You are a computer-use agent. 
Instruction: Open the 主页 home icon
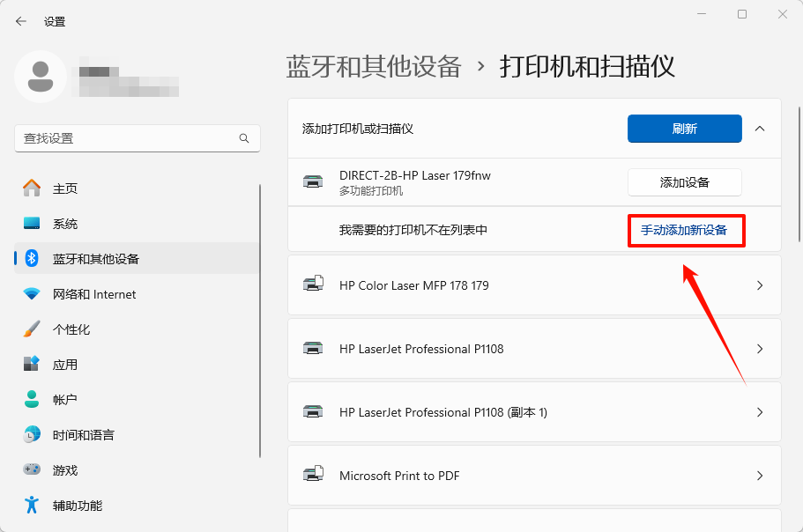click(x=32, y=188)
